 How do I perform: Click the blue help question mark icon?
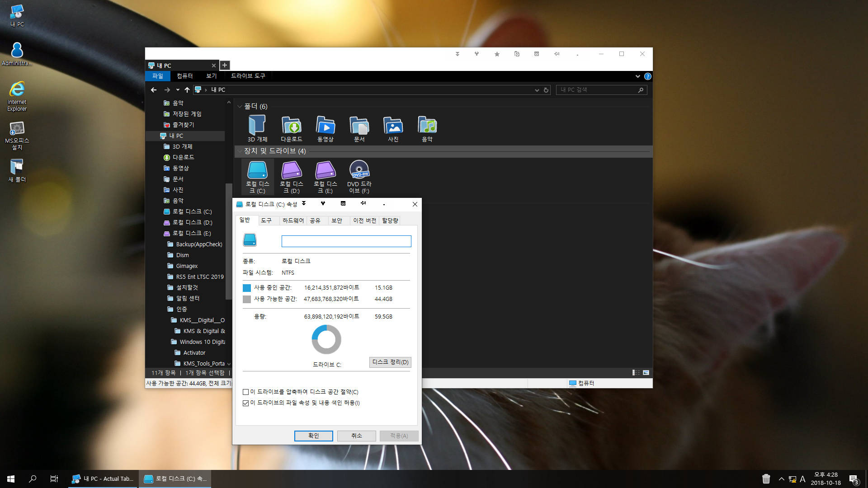pos(647,76)
